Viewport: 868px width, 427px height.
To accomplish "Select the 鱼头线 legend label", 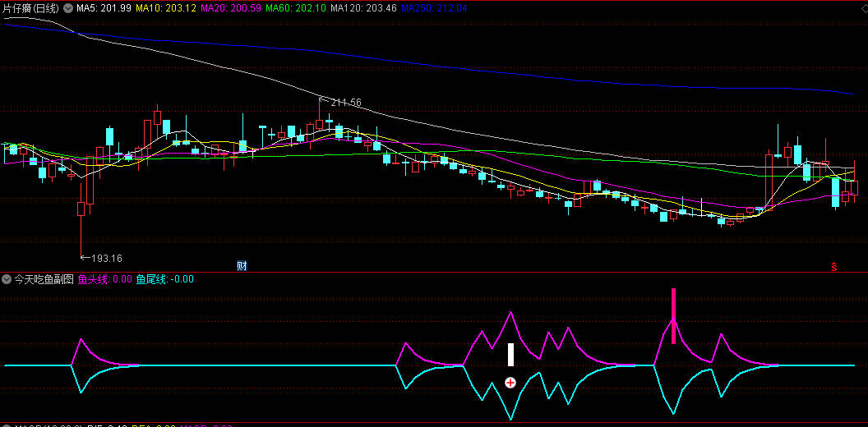I will click(x=104, y=279).
